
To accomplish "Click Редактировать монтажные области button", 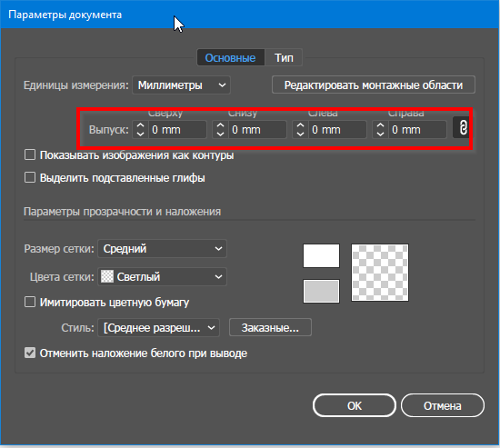I will click(x=374, y=85).
